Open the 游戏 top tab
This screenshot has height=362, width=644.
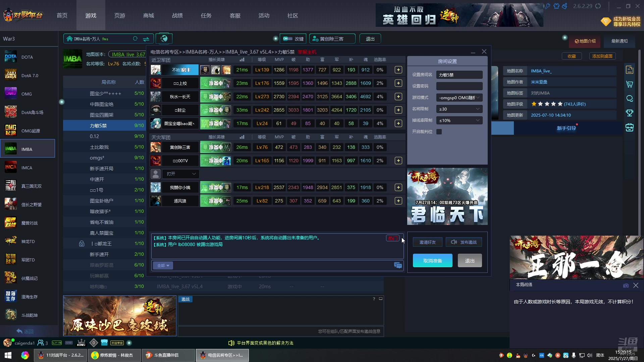point(91,15)
